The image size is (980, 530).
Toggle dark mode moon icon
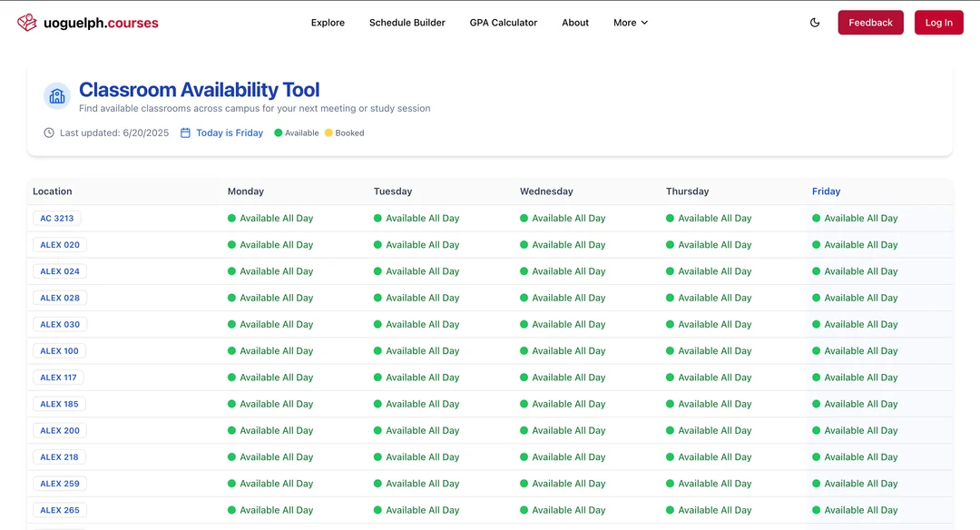coord(815,23)
